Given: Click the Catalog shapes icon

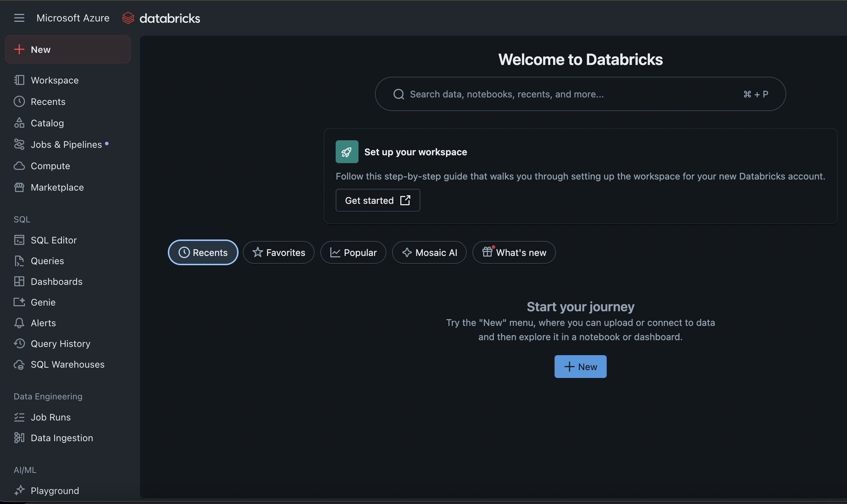Looking at the screenshot, I should click(19, 123).
